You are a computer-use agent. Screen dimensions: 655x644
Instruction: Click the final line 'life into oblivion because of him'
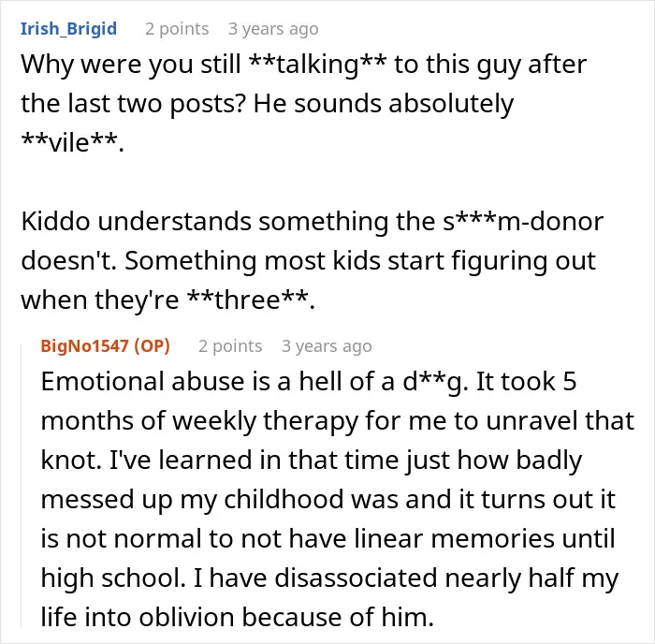238,617
